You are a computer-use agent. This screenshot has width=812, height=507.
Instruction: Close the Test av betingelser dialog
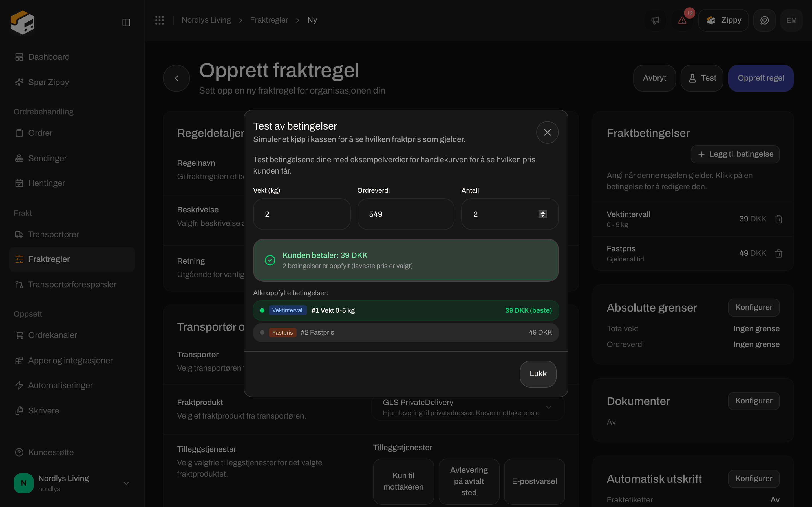(547, 132)
